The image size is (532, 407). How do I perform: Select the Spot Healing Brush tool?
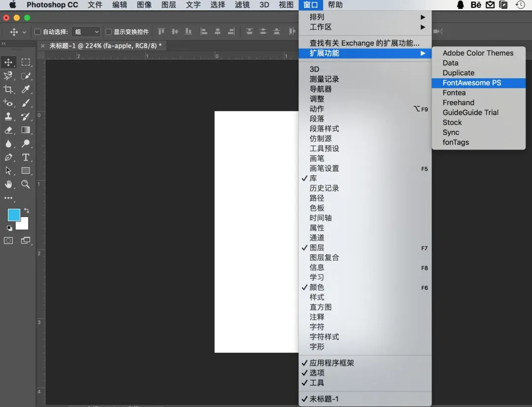(x=8, y=103)
